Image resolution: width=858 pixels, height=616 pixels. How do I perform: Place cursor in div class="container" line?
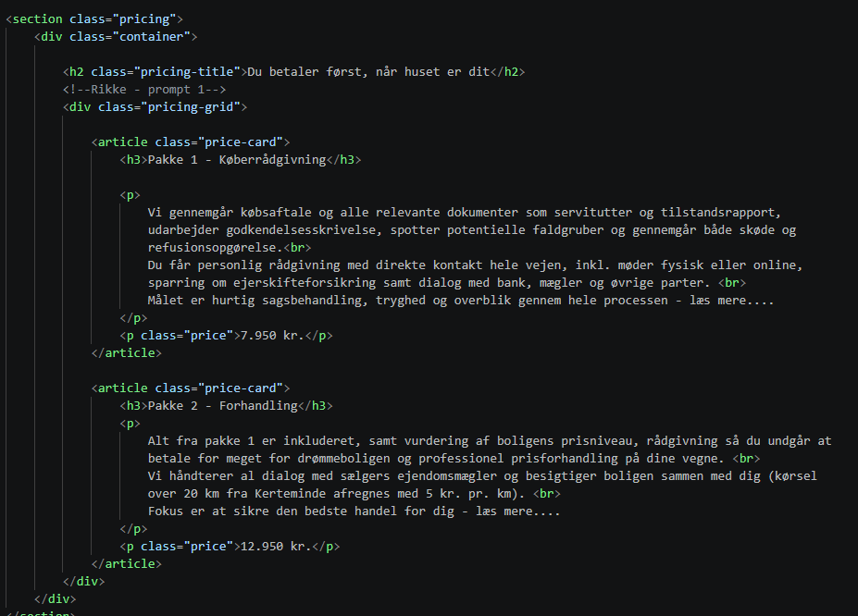click(x=116, y=37)
